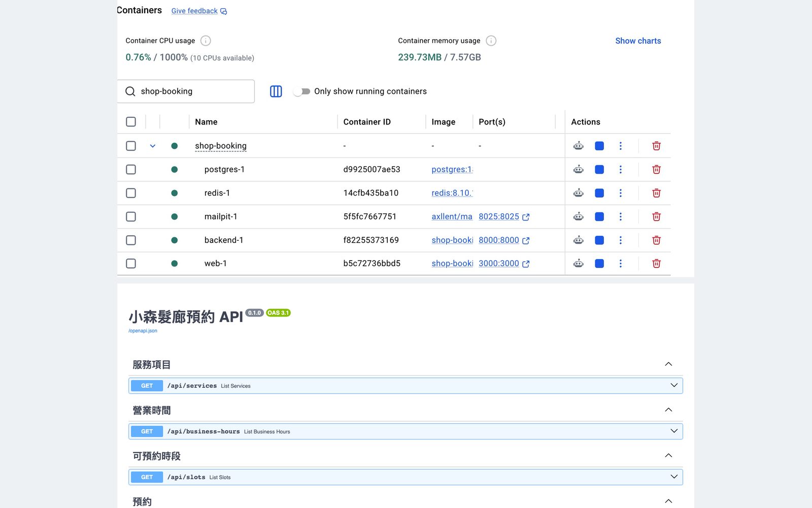This screenshot has width=812, height=508.
Task: Open the postgres image link
Action: coord(452,170)
